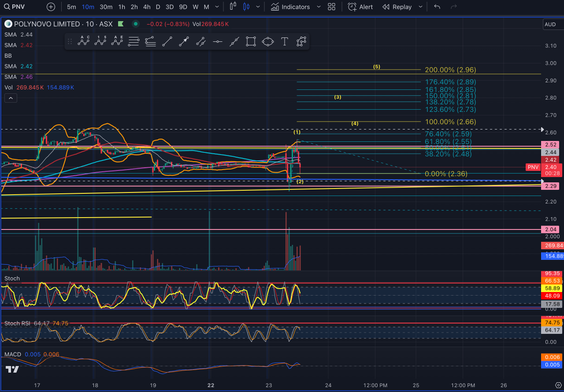Switch to the W weekly interval
Image resolution: width=564 pixels, height=392 pixels.
click(196, 7)
